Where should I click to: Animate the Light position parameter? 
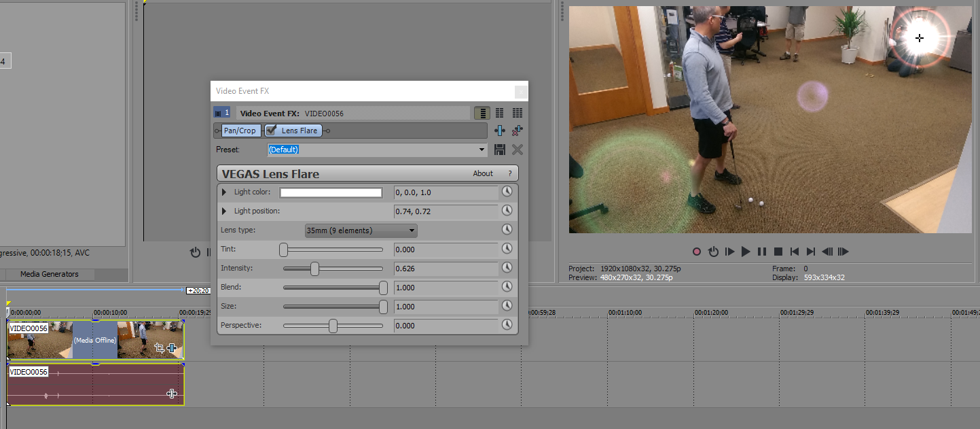507,211
